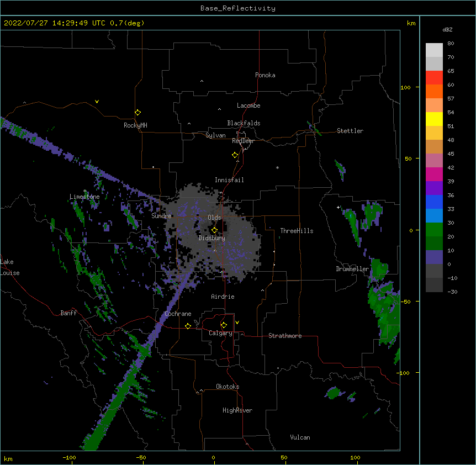The width and height of the screenshot is (476, 465).
Task: Click the Lake Louise label
Action: tap(10, 267)
